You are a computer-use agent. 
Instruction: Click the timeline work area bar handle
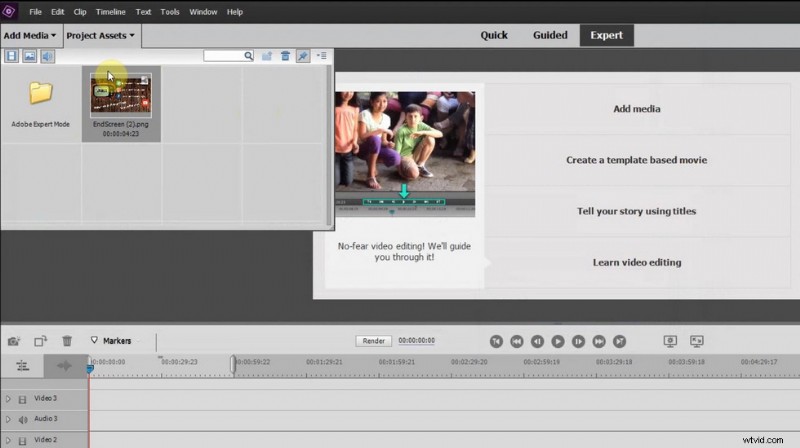[x=233, y=364]
